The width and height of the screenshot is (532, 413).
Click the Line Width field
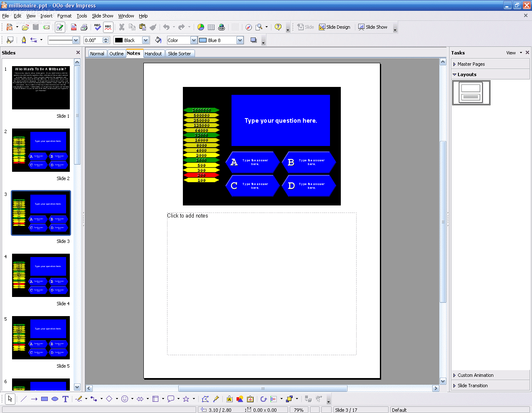[x=94, y=40]
